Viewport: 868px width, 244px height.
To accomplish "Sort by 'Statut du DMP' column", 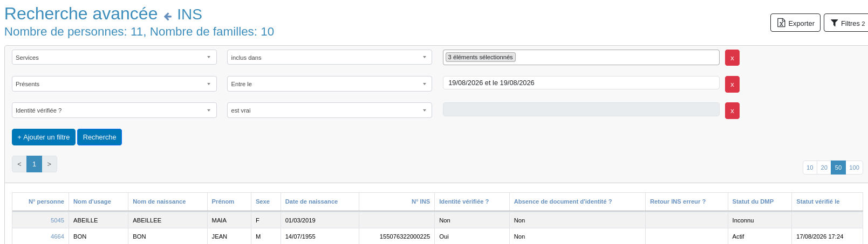I will [x=753, y=201].
